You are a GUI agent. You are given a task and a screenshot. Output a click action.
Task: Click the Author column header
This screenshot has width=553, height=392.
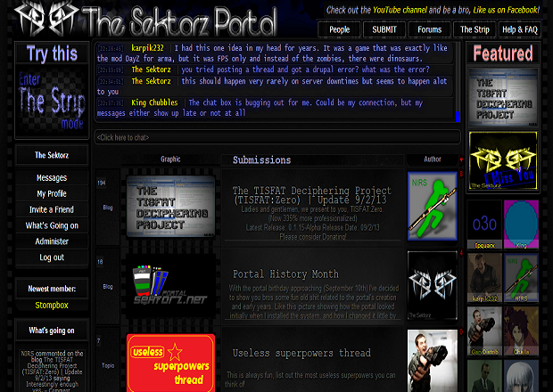pos(433,159)
